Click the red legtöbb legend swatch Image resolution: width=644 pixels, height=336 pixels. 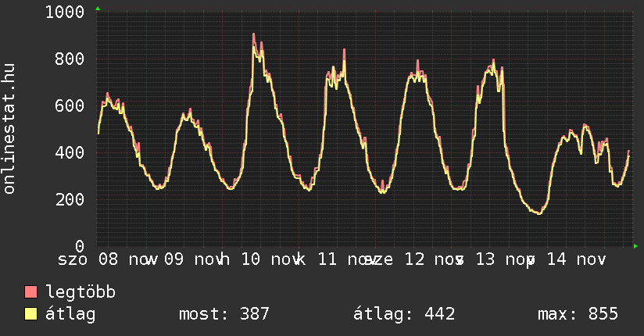pos(30,292)
